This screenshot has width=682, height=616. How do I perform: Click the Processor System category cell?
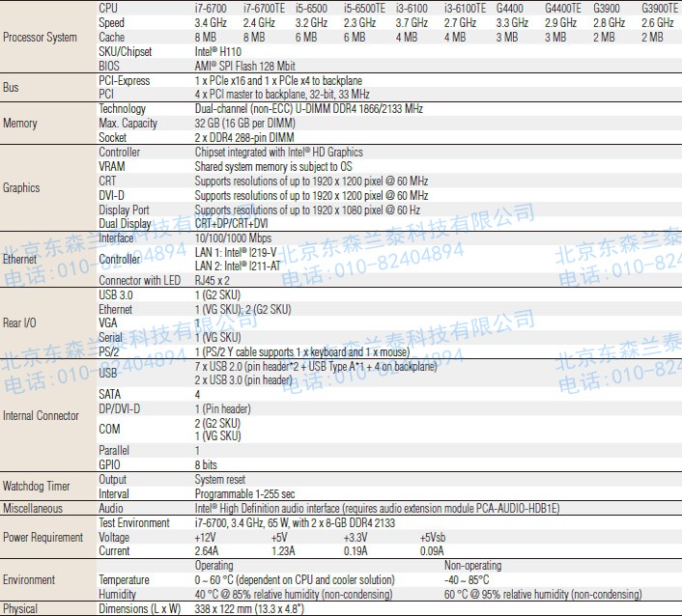point(40,38)
